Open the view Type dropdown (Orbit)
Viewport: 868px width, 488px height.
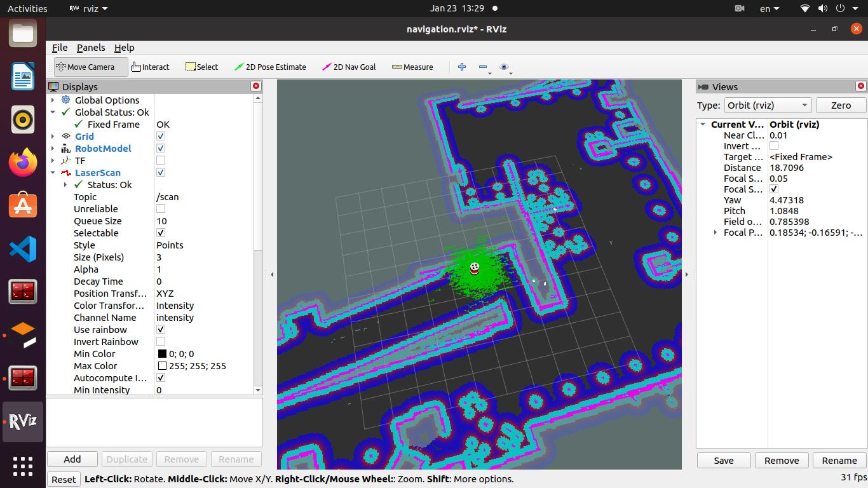pos(768,105)
